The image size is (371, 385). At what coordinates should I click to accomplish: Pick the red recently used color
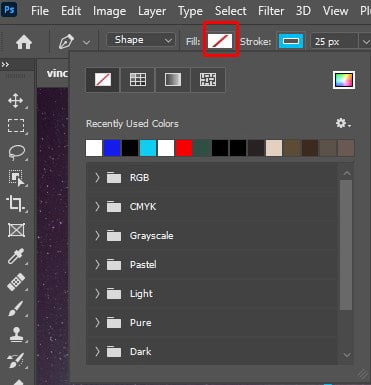point(184,148)
